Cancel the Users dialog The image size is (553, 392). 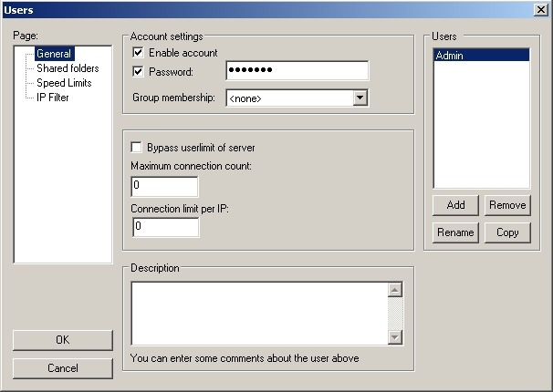pyautogui.click(x=62, y=368)
